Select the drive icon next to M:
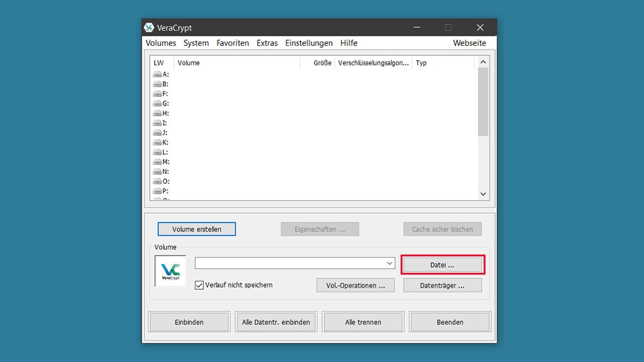 point(157,162)
